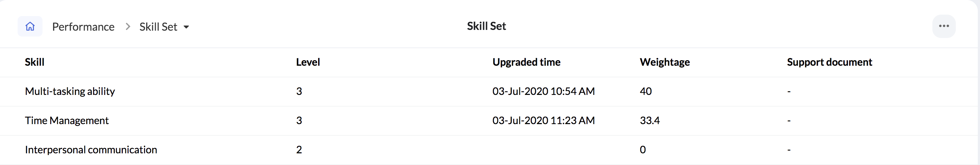Expand the Skill Set breadcrumb dropdown arrow

[x=186, y=27]
